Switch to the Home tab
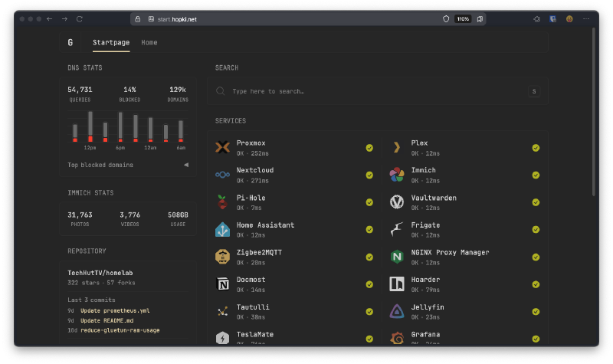Screen dimensions: 613x364 (149, 43)
